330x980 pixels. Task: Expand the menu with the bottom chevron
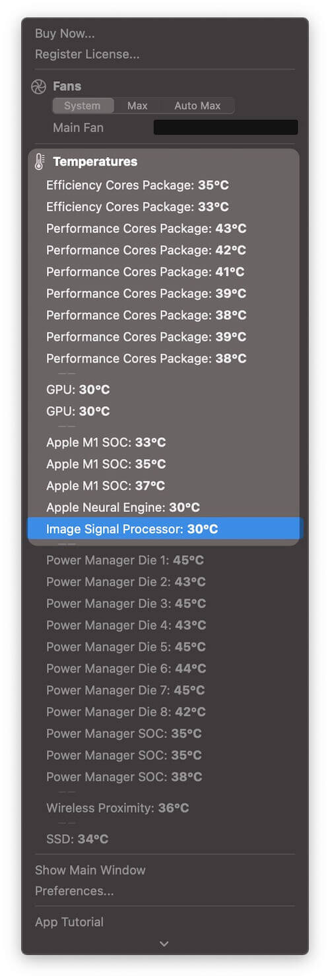[x=164, y=944]
